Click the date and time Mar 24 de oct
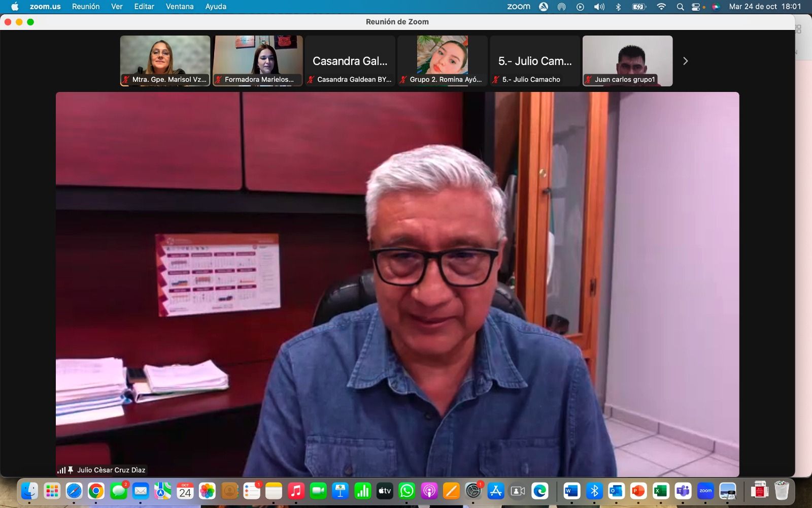The height and width of the screenshot is (508, 812). pos(765,7)
